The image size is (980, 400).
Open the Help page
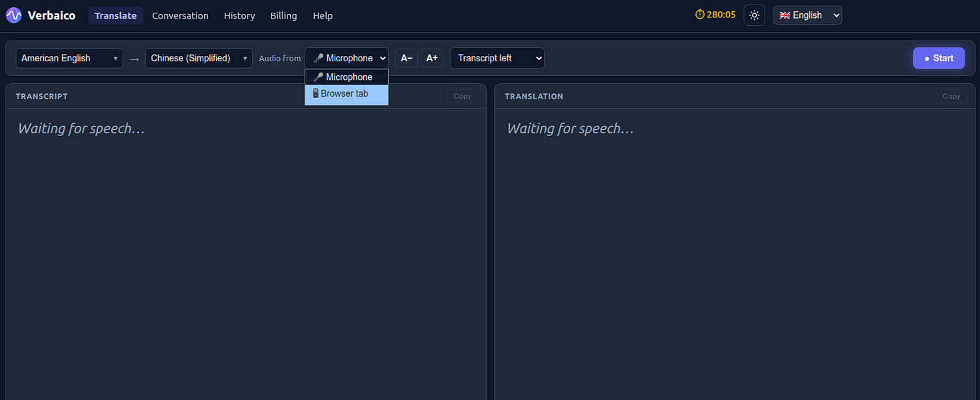[323, 15]
